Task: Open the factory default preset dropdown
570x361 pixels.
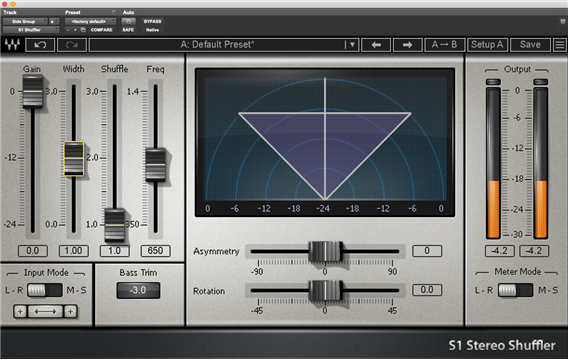Action: click(90, 21)
